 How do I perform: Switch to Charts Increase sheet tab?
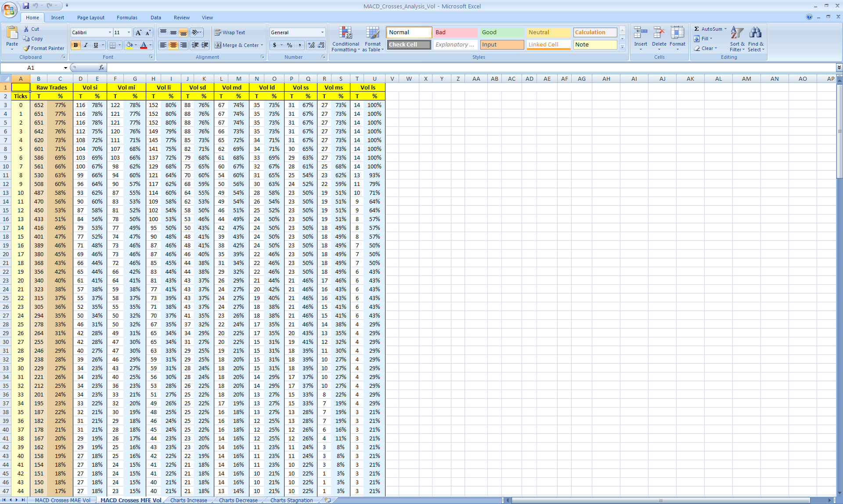click(x=188, y=500)
